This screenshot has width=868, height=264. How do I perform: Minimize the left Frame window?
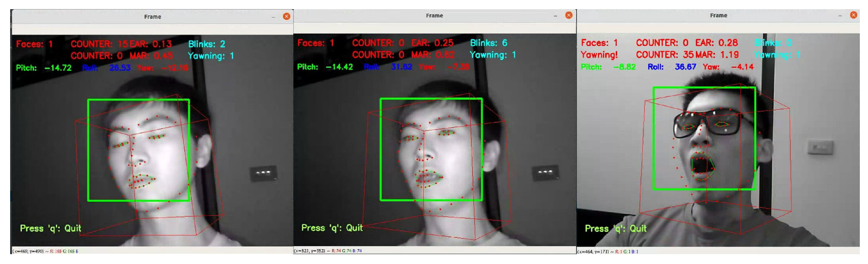click(273, 17)
